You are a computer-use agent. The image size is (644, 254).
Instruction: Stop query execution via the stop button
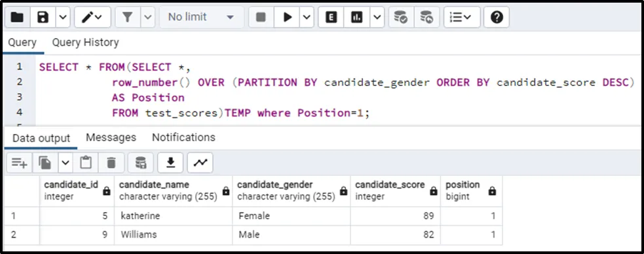tap(261, 17)
